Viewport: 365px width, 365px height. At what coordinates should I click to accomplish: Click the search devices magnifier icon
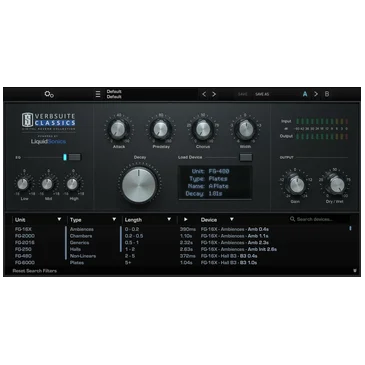pyautogui.click(x=292, y=219)
